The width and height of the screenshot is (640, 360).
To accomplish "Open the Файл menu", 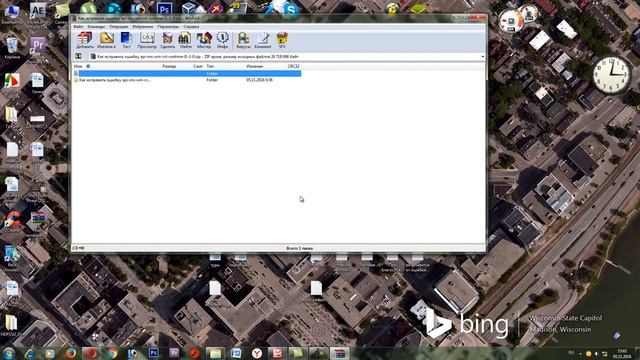I will pos(78,27).
